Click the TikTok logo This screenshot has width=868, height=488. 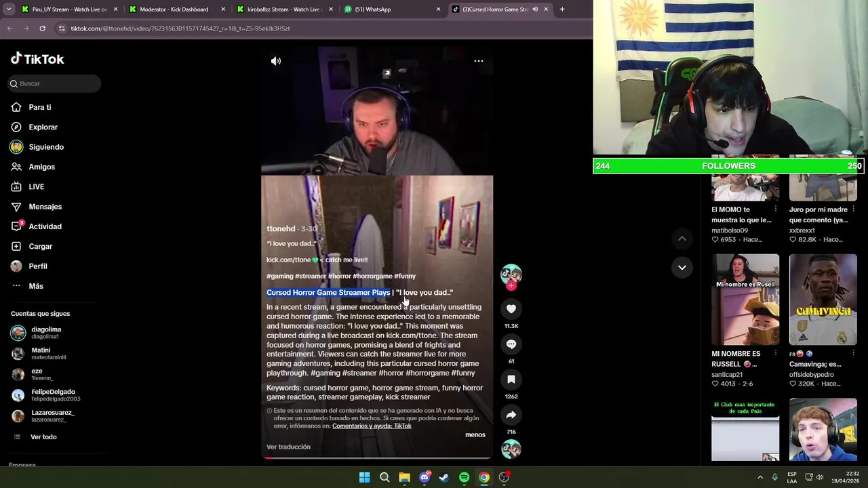37,59
